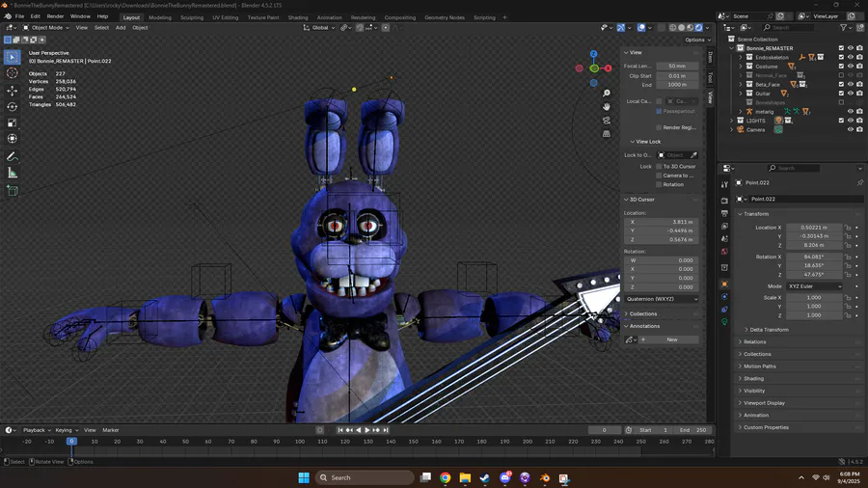The width and height of the screenshot is (868, 488).
Task: Pick the Scale tool
Action: [13, 122]
